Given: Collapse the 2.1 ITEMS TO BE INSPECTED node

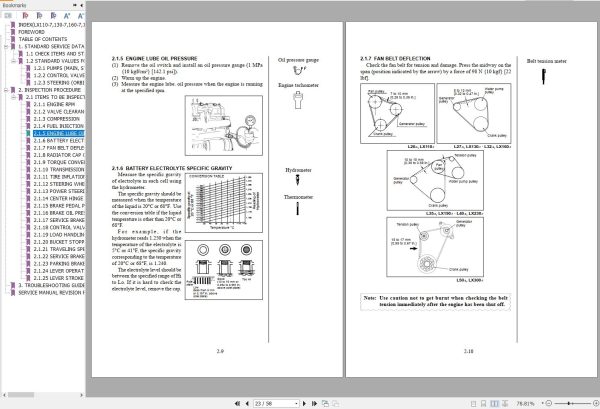Looking at the screenshot, I should pyautogui.click(x=13, y=97).
